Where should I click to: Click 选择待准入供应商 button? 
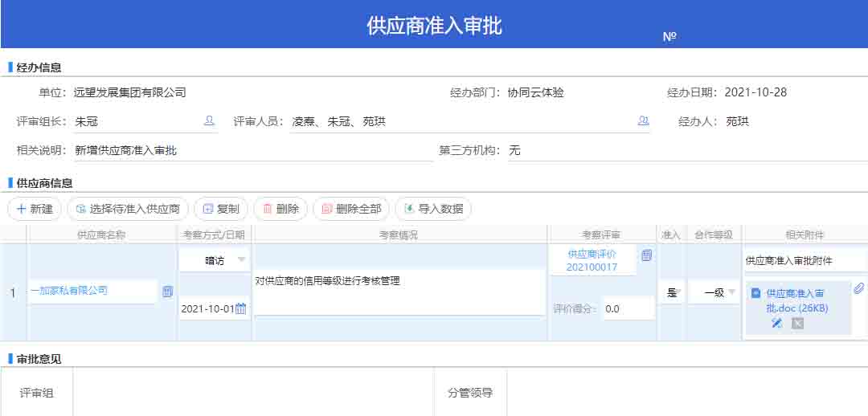click(x=128, y=209)
